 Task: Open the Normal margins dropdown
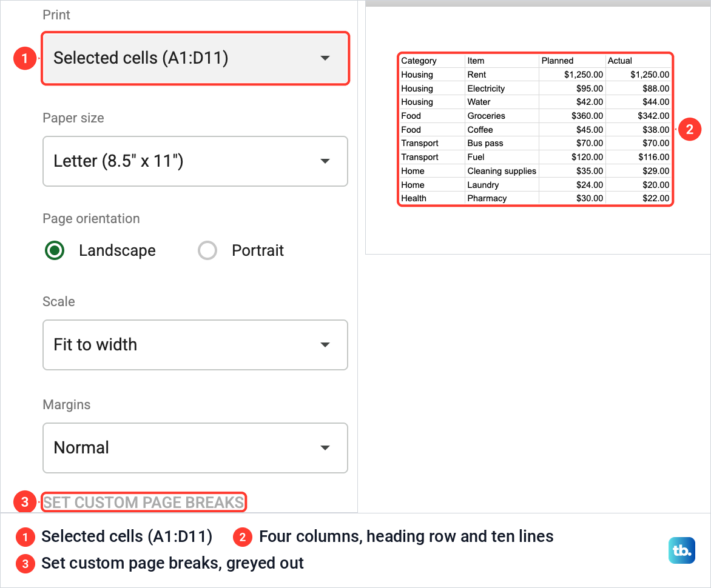(x=195, y=448)
